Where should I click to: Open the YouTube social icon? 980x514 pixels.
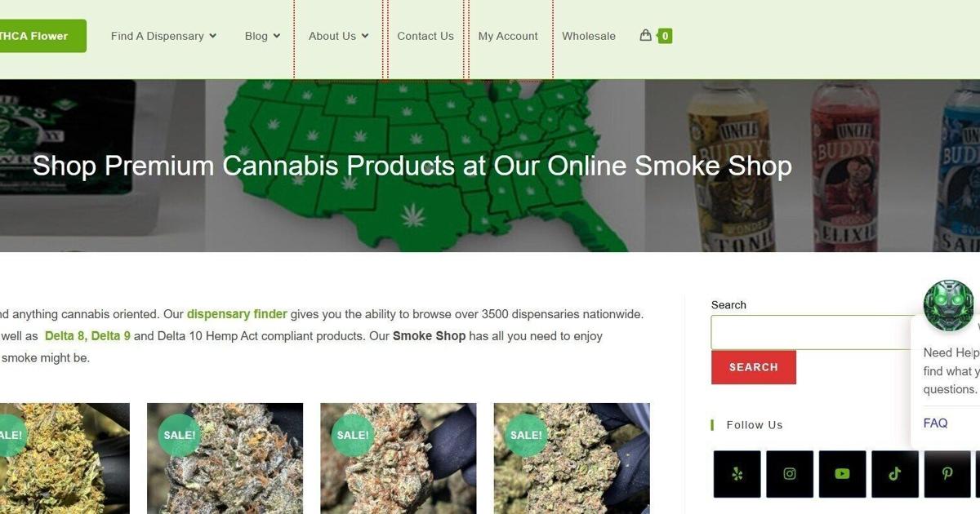[843, 474]
